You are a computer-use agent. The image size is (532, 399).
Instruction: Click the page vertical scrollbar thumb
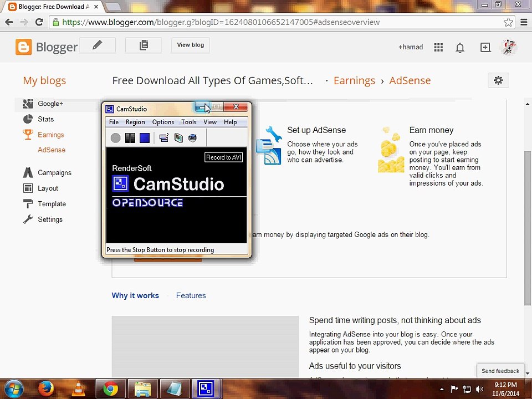click(527, 228)
